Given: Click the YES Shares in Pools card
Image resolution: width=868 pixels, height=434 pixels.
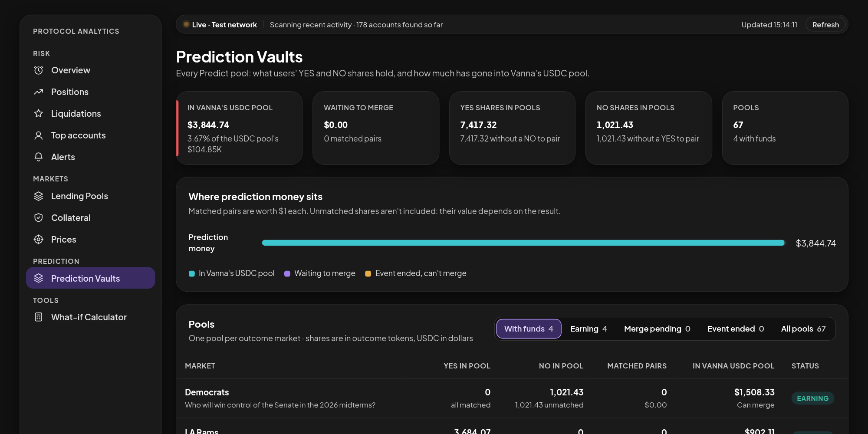Looking at the screenshot, I should pos(512,128).
